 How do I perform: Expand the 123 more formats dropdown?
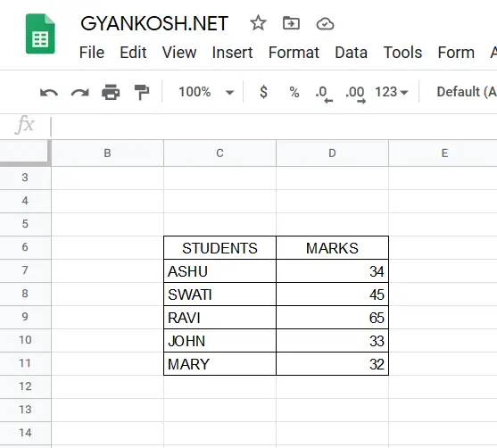pyautogui.click(x=392, y=92)
